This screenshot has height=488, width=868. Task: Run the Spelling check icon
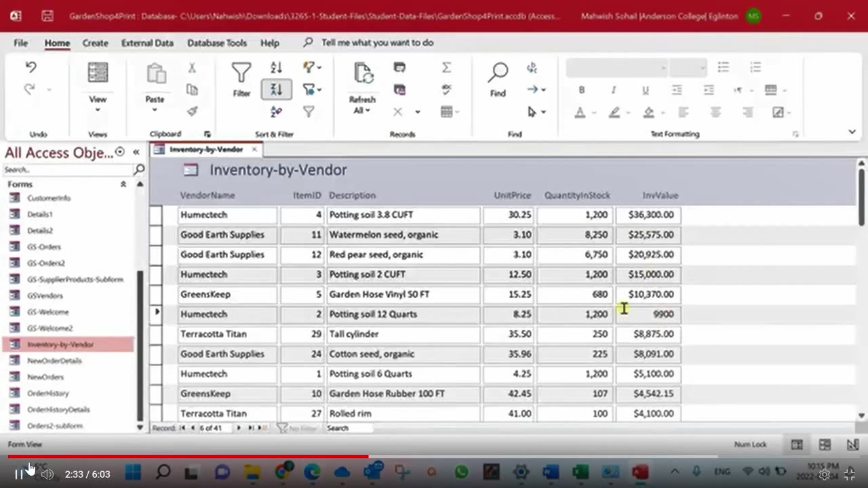(446, 89)
